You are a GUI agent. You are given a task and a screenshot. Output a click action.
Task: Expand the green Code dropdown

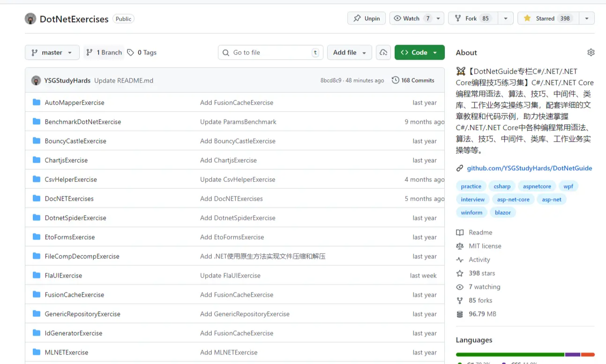pyautogui.click(x=419, y=52)
